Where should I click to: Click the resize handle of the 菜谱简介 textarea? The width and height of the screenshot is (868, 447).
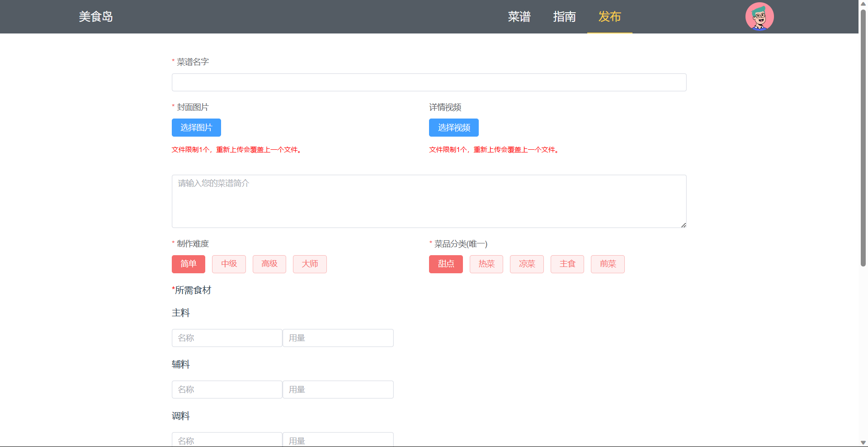[x=684, y=225]
